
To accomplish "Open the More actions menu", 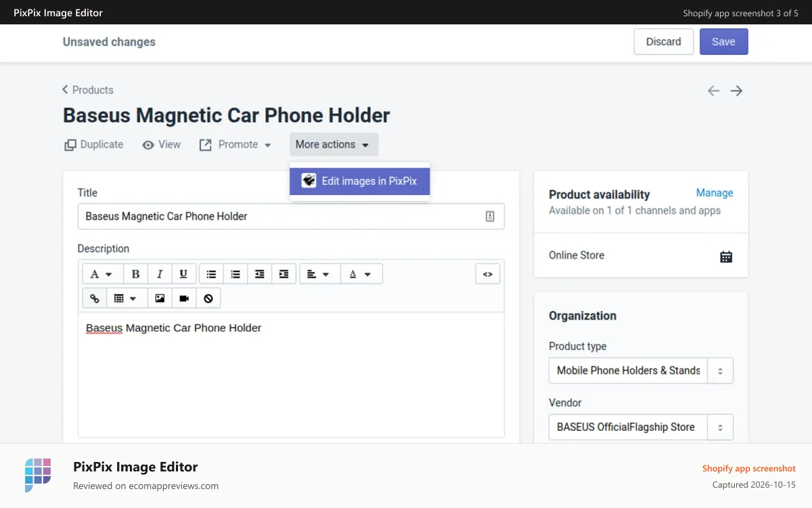I will [334, 144].
